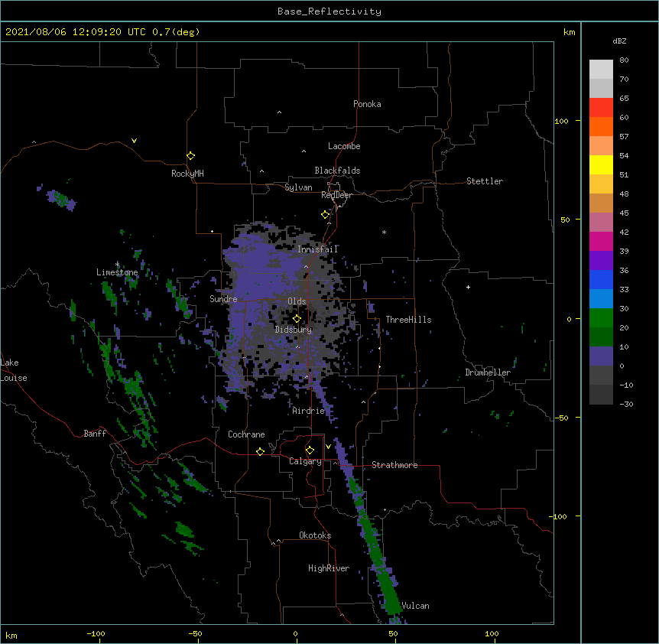Click the Banff label
The image size is (659, 644).
point(95,434)
